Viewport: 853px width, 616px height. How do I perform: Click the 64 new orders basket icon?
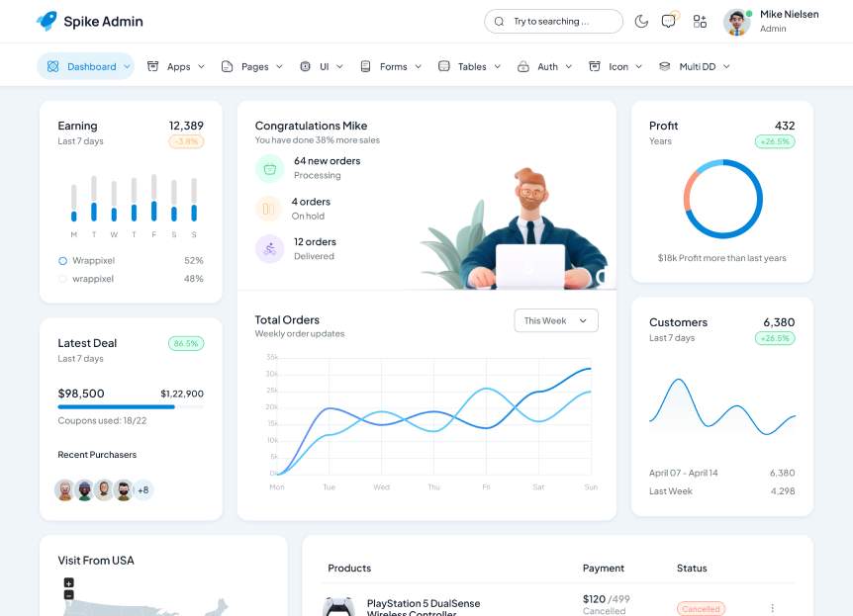point(270,168)
